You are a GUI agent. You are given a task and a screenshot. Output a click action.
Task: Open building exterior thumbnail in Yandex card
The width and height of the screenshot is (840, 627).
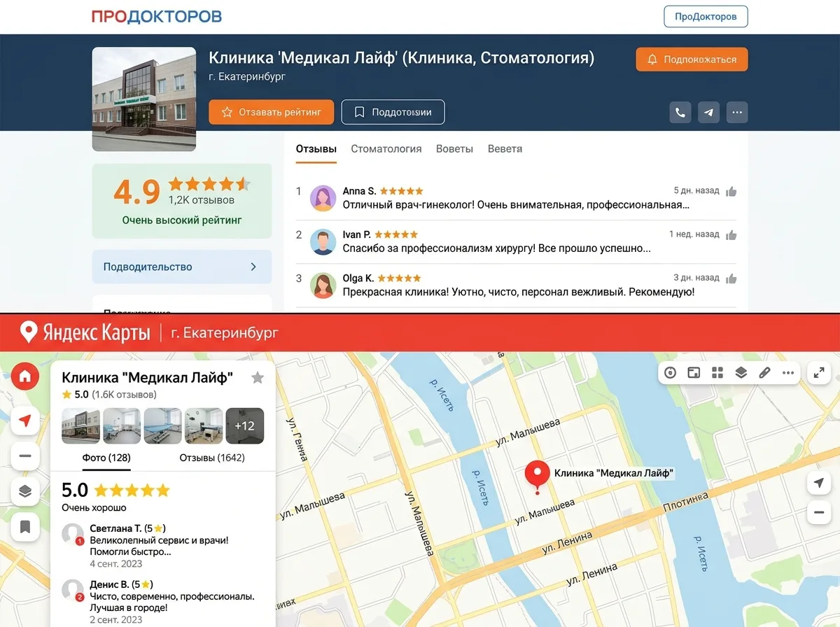80,426
